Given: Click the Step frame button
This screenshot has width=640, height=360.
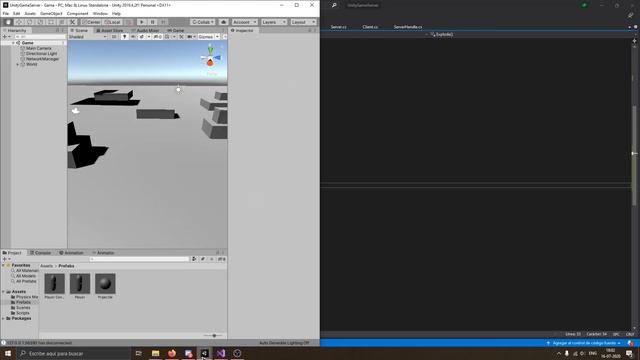Looking at the screenshot, I should (163, 22).
